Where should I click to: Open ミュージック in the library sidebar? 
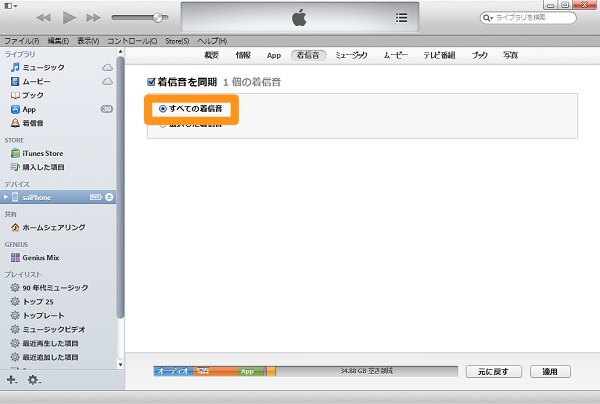(37, 66)
